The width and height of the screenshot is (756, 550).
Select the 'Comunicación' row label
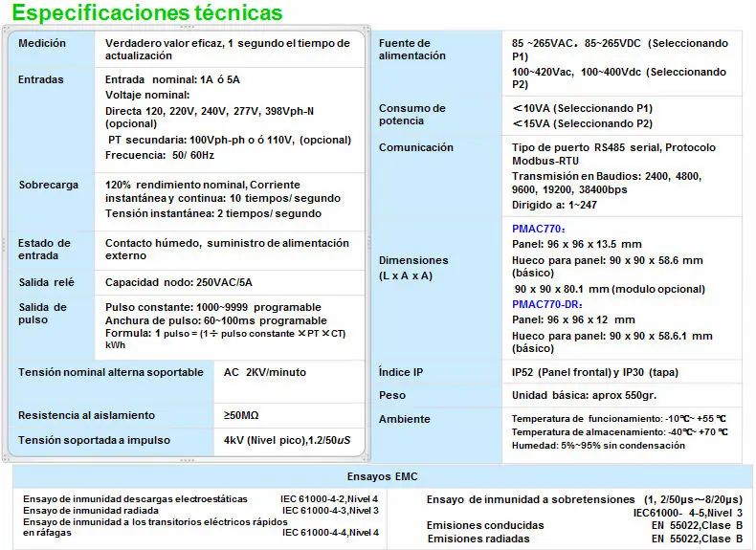click(x=415, y=147)
